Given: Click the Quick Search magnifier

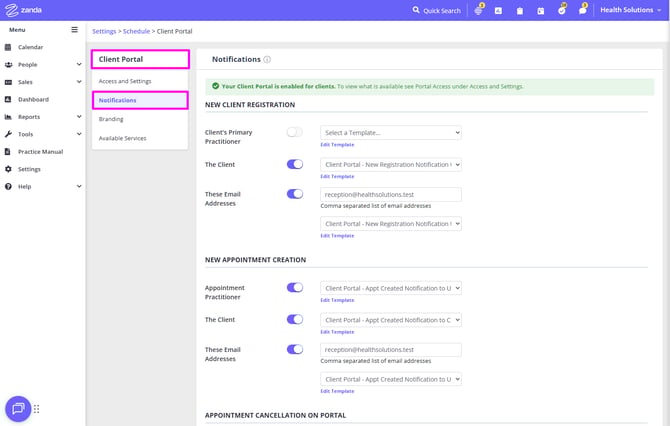Looking at the screenshot, I should 417,11.
